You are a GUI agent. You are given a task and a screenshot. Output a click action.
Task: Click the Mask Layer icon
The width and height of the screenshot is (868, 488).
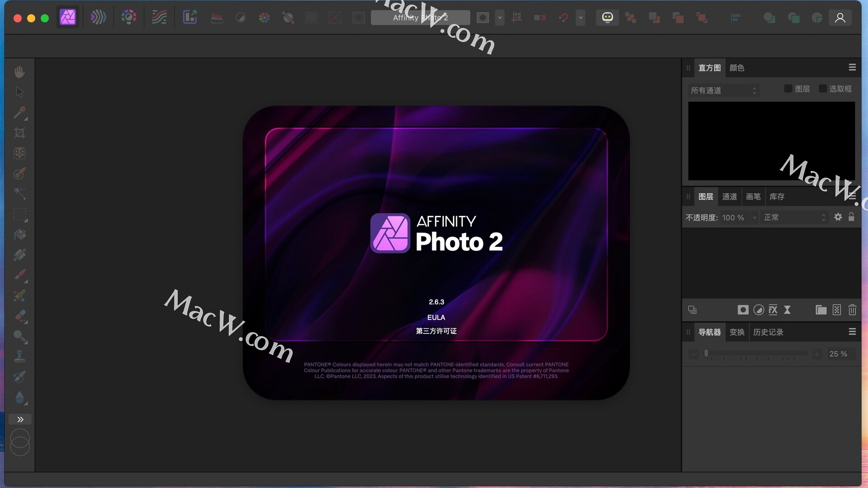point(743,310)
